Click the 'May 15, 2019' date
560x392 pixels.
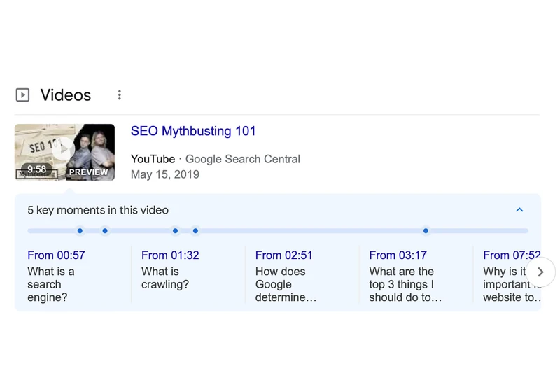(165, 174)
